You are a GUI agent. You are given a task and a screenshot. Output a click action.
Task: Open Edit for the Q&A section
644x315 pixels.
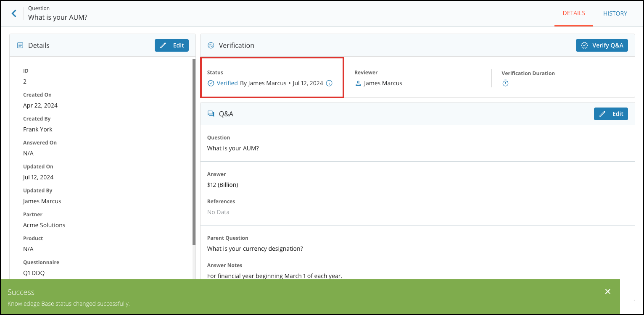coord(610,114)
